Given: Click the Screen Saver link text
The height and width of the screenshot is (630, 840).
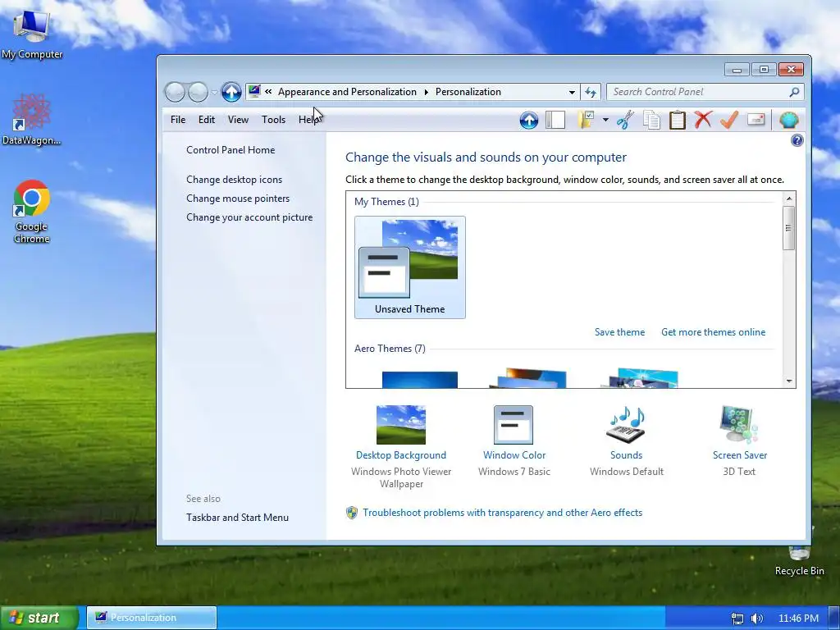Looking at the screenshot, I should (x=740, y=455).
